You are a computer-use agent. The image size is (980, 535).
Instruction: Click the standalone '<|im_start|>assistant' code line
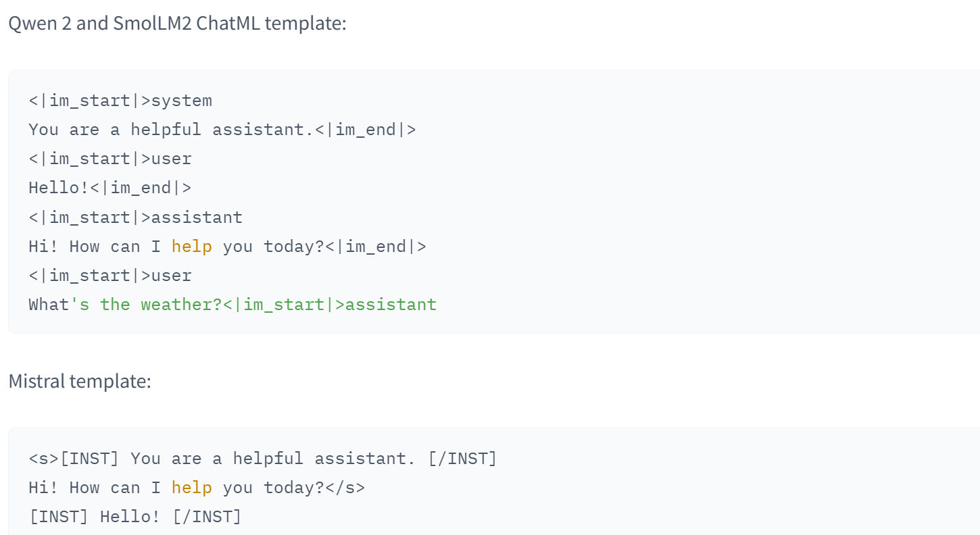tap(136, 218)
